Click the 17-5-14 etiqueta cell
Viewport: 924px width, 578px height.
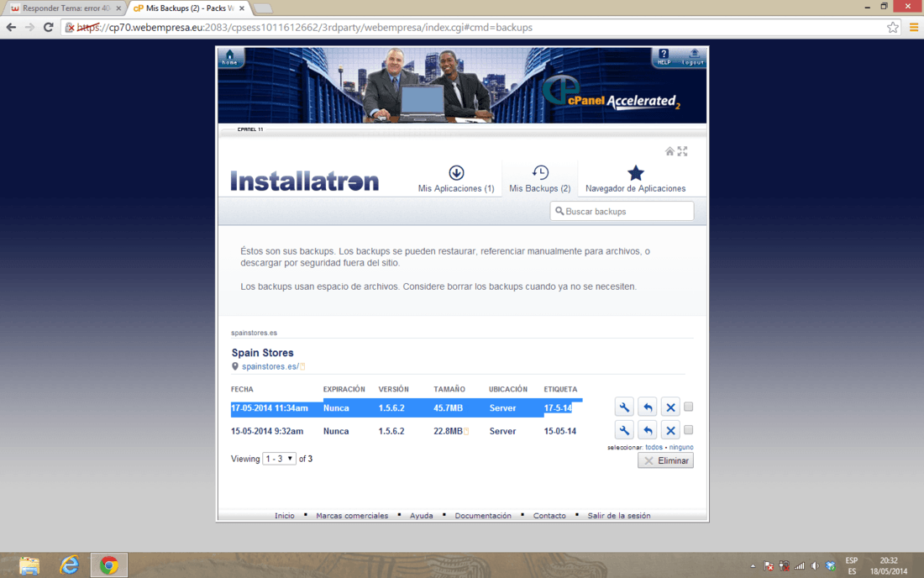click(x=558, y=407)
